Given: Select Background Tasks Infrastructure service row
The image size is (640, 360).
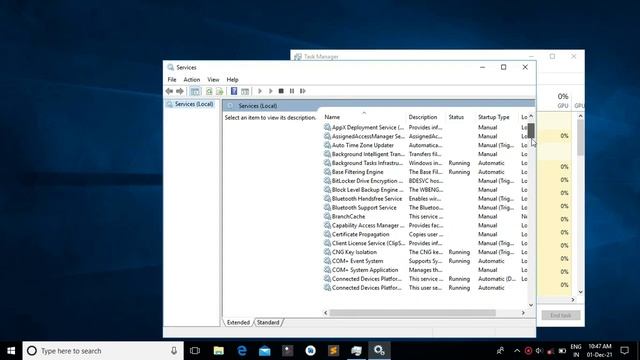Looking at the screenshot, I should (x=425, y=163).
